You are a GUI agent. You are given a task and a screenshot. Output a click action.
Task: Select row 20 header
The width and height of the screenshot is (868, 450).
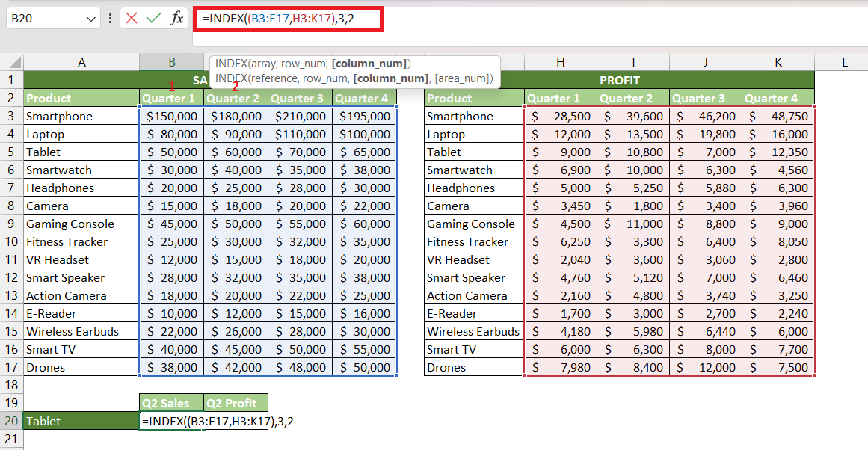pos(12,421)
